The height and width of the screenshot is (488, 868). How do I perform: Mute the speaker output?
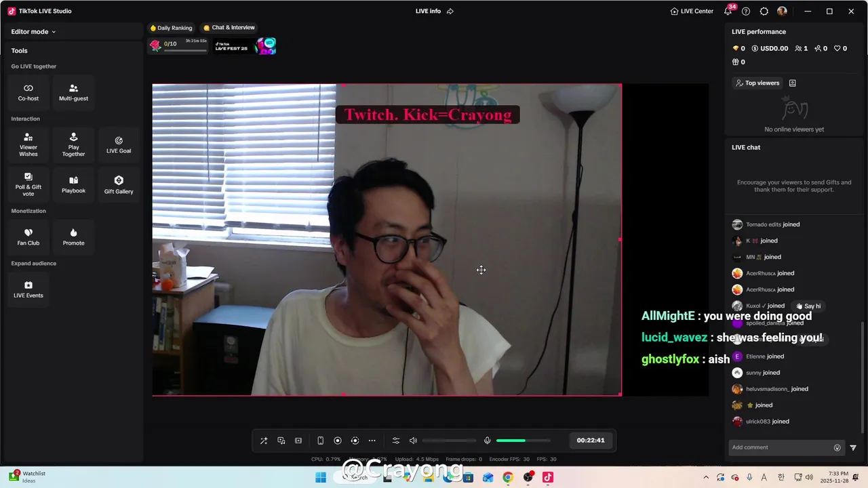[x=413, y=441]
